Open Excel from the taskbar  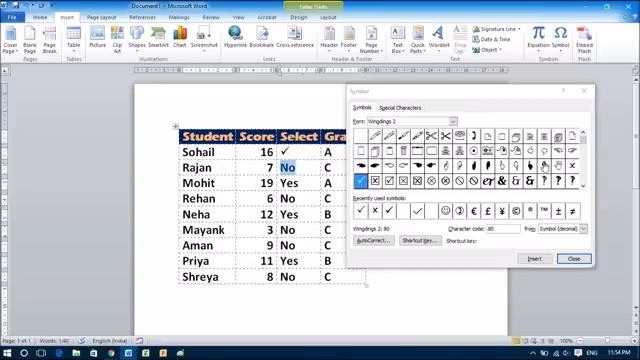tap(146, 353)
